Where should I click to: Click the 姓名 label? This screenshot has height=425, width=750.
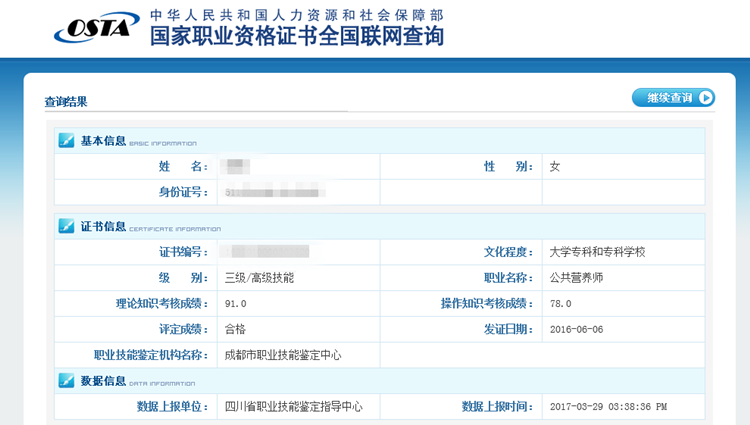pyautogui.click(x=183, y=166)
